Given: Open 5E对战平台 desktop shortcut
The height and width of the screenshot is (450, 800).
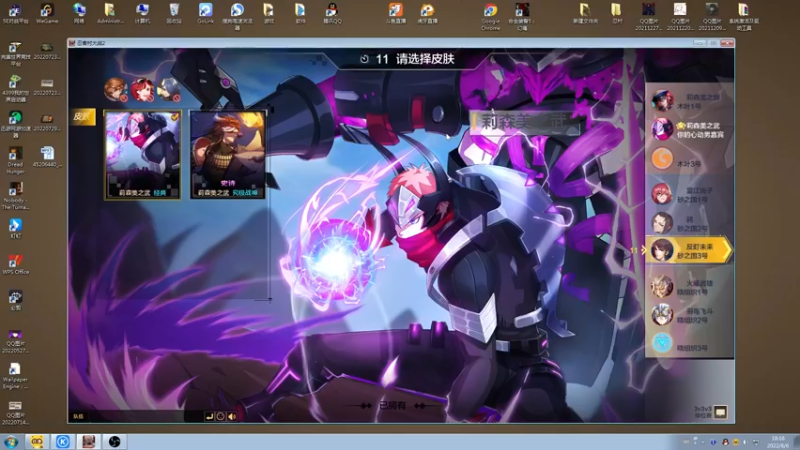Looking at the screenshot, I should click(15, 14).
